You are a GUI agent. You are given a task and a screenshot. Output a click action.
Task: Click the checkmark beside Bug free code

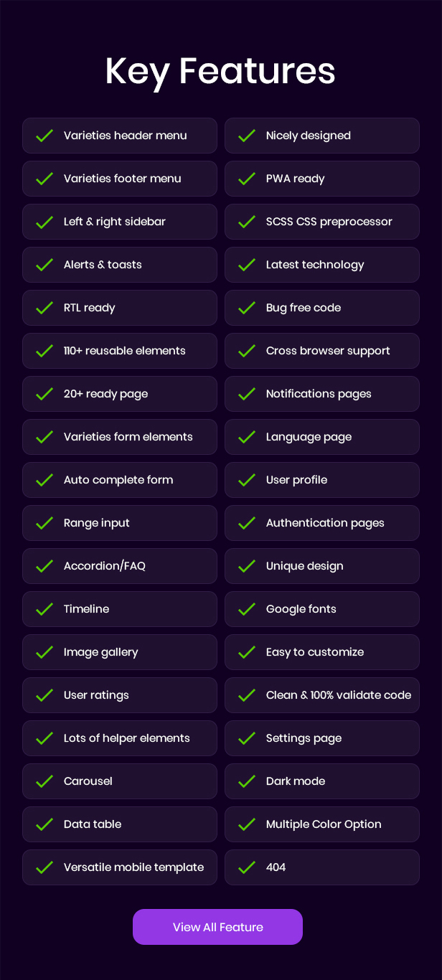pyautogui.click(x=247, y=308)
